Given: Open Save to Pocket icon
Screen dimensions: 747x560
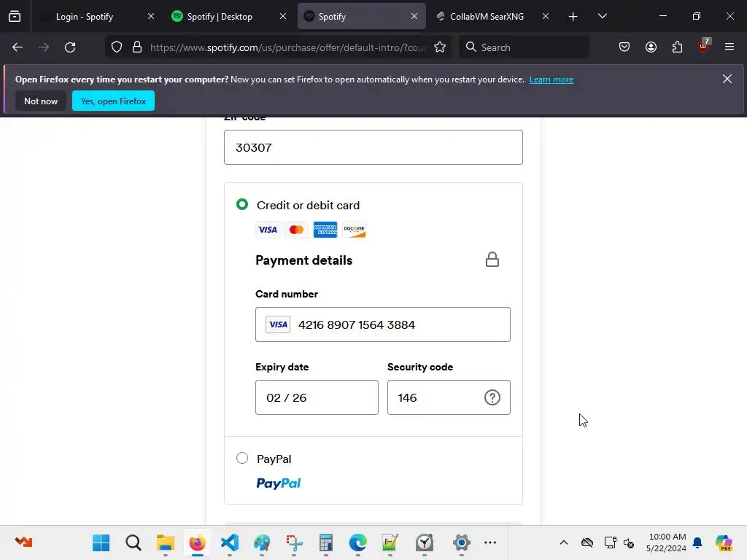Looking at the screenshot, I should (x=624, y=47).
